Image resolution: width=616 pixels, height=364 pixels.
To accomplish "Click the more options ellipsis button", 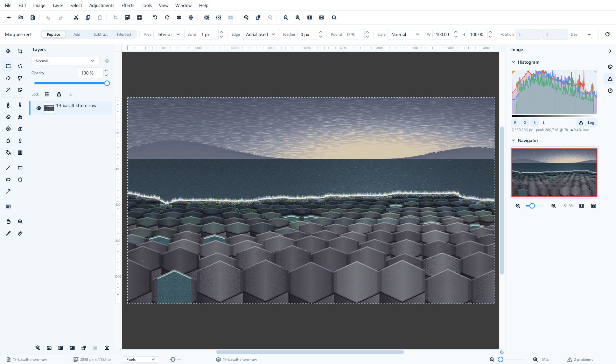I will [589, 34].
